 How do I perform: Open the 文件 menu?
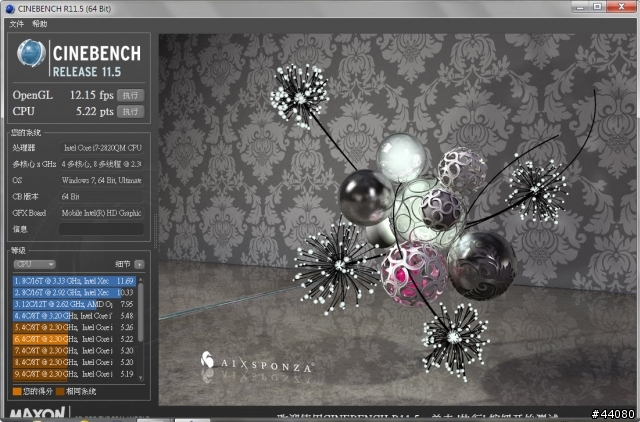(16, 24)
